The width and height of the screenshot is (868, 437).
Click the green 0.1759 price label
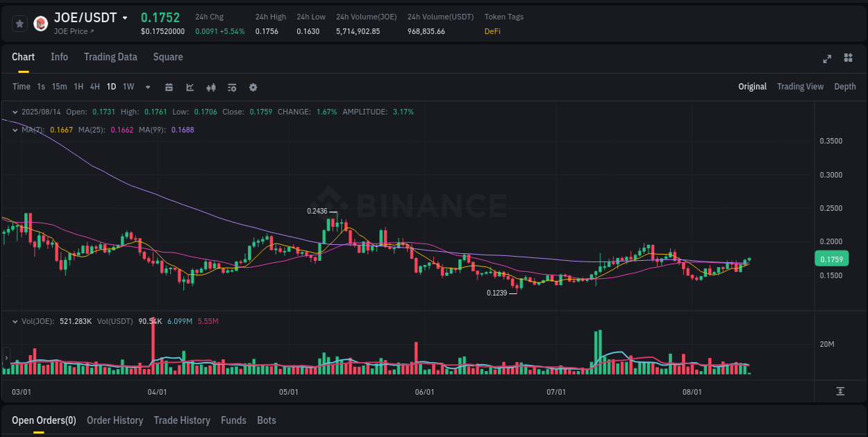[x=831, y=258]
